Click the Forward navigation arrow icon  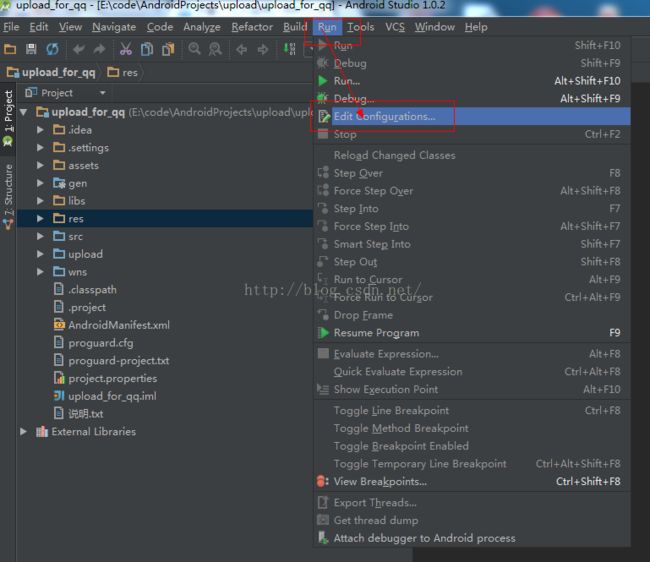tap(262, 50)
